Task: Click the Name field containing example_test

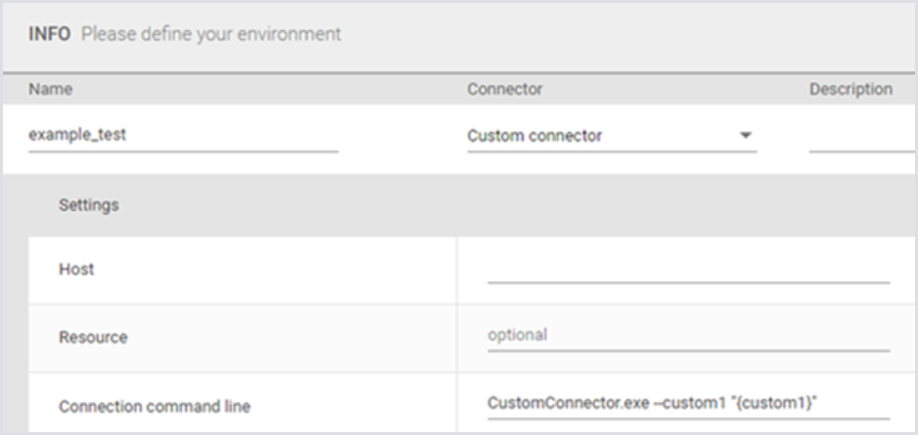Action: click(x=183, y=135)
